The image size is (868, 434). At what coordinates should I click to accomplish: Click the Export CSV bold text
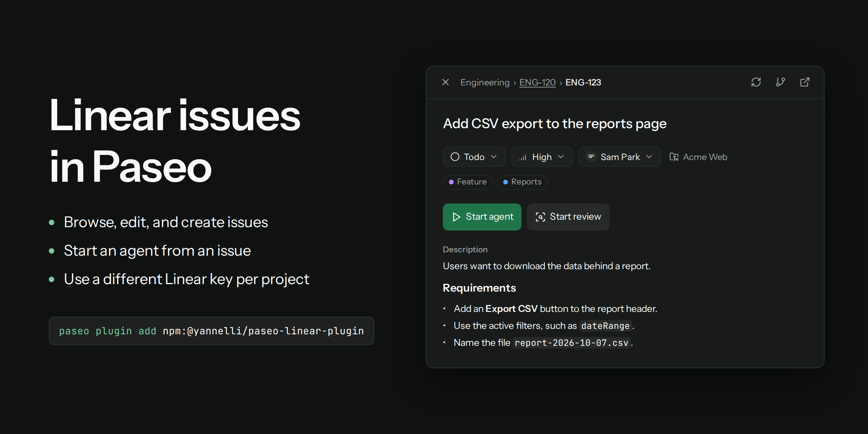pos(511,309)
